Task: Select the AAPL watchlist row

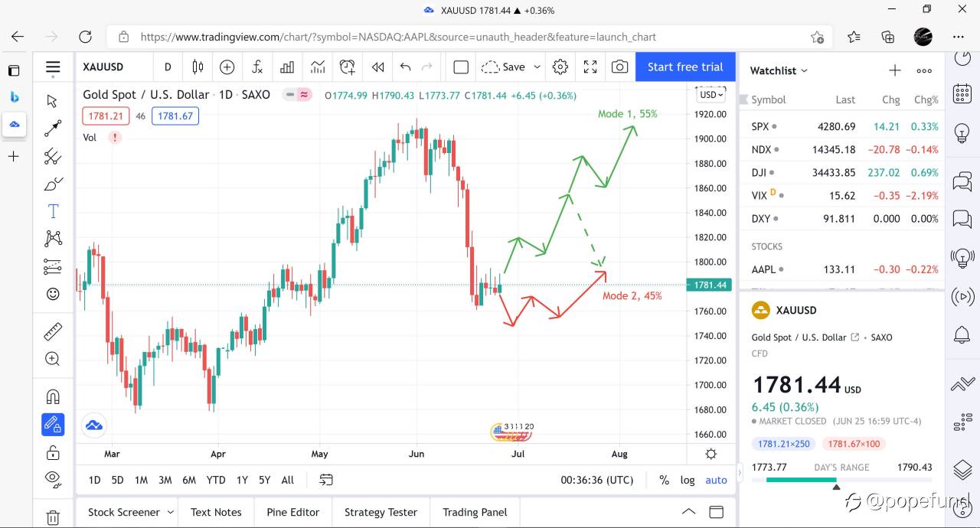Action: [x=842, y=269]
